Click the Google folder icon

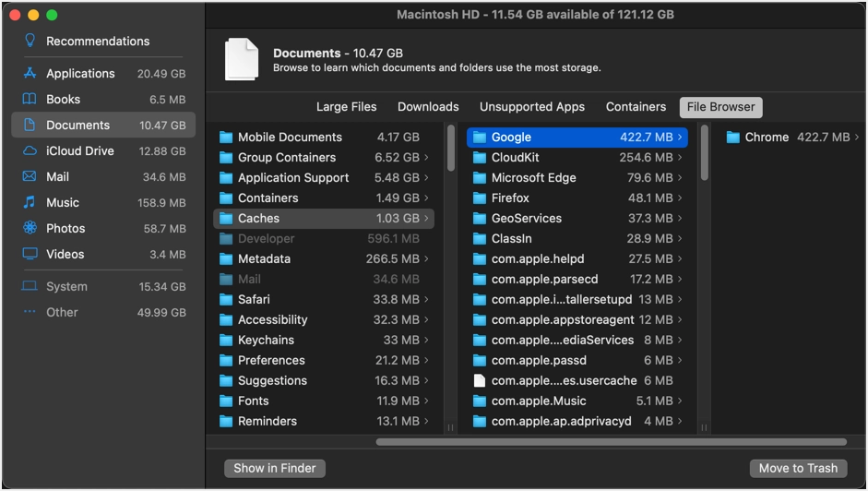pos(480,137)
